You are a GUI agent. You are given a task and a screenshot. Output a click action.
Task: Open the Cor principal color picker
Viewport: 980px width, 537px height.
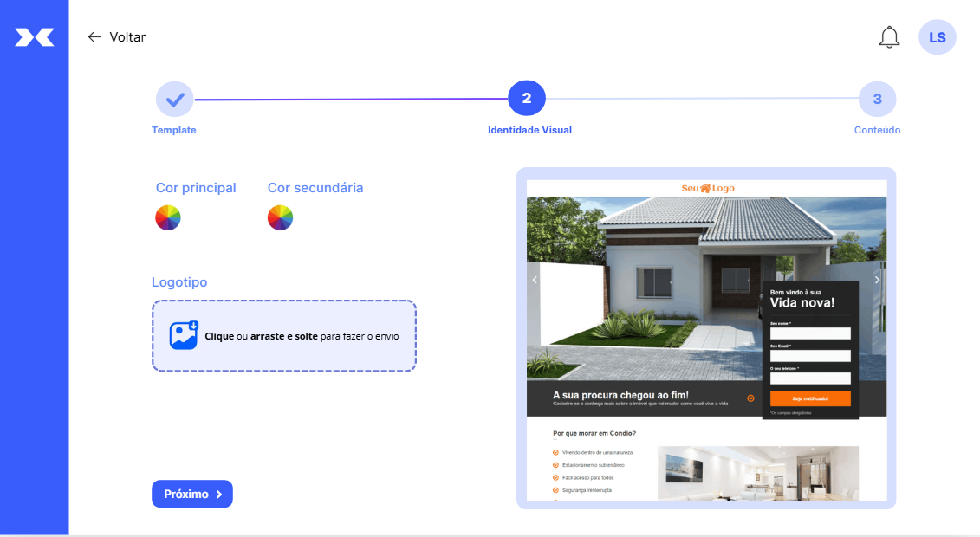[167, 217]
